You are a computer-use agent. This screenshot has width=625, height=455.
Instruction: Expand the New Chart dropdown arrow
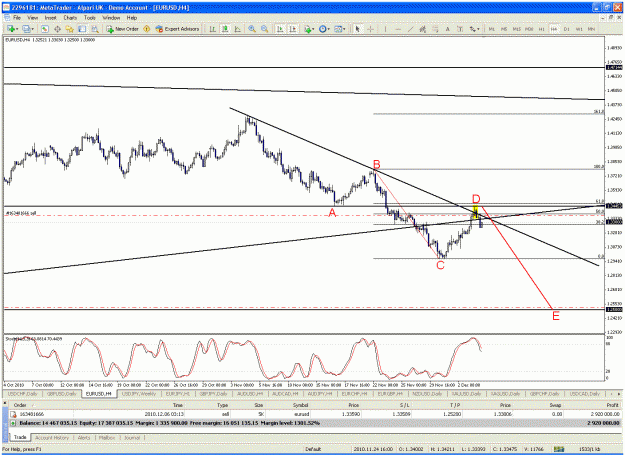[x=17, y=29]
